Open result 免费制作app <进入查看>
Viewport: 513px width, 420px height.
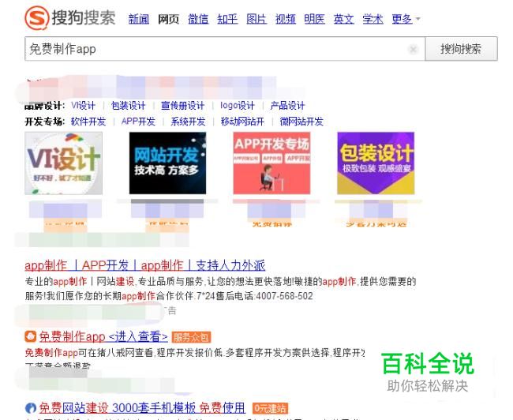pos(103,336)
